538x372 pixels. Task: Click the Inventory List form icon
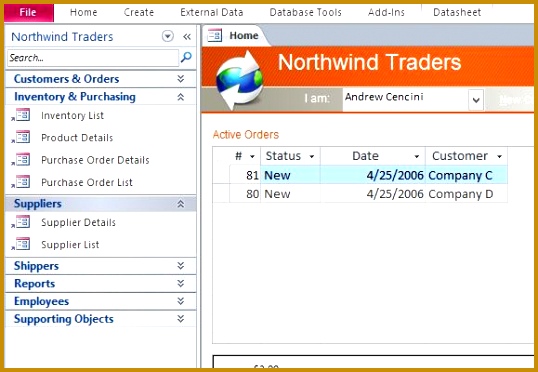21,115
